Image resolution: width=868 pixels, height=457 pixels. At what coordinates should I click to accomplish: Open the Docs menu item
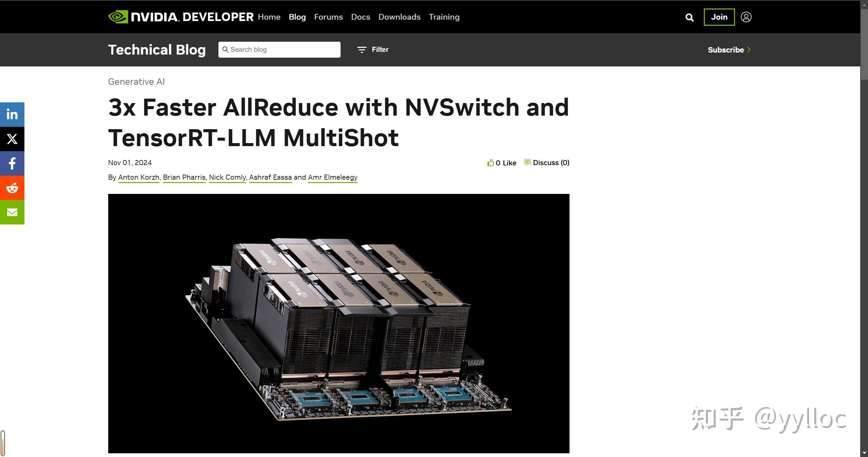(360, 17)
